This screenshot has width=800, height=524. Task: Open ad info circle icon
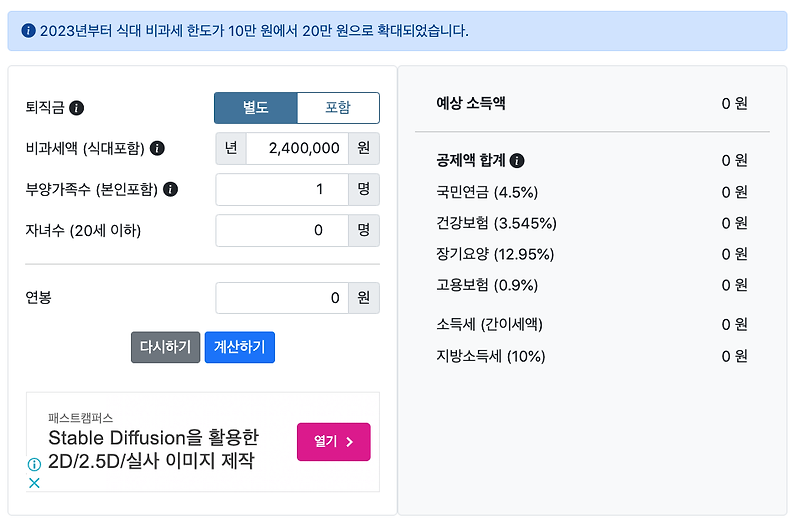click(34, 464)
